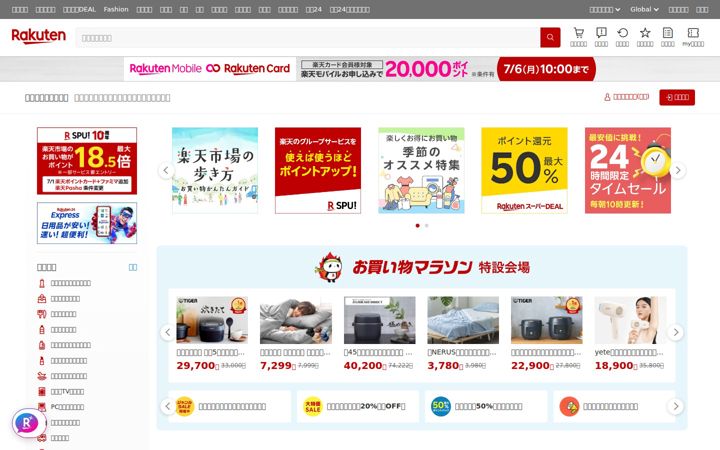Open Fashion in top navigation
Image resolution: width=720 pixels, height=450 pixels.
point(116,9)
